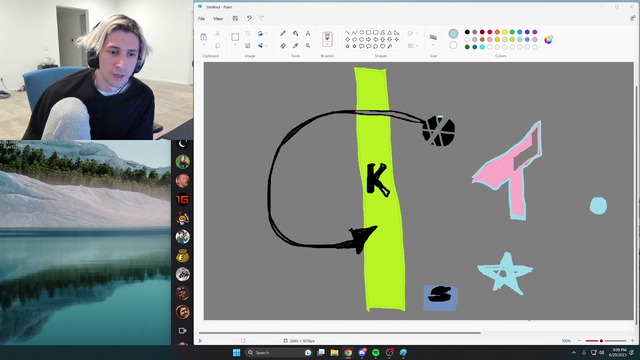Click the Windows taskbar Search box
Viewport: 640px width, 360px height.
(273, 353)
